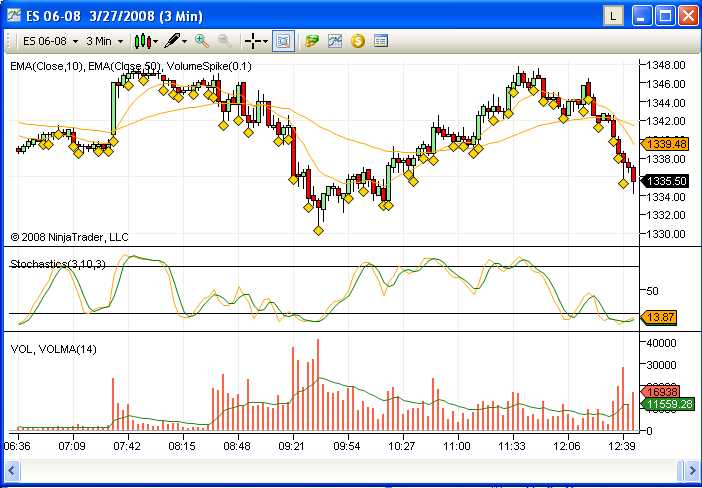The height and width of the screenshot is (488, 702).
Task: Click the 06:36 time axis label
Action: (17, 446)
